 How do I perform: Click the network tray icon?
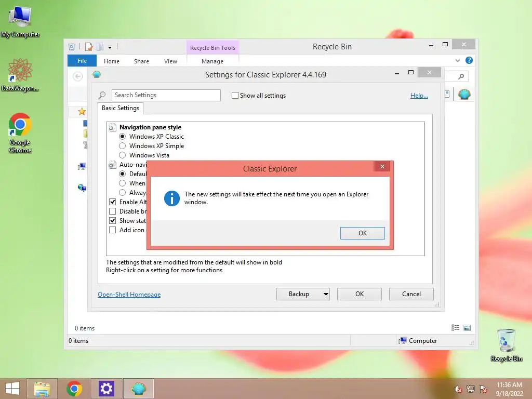click(x=471, y=389)
